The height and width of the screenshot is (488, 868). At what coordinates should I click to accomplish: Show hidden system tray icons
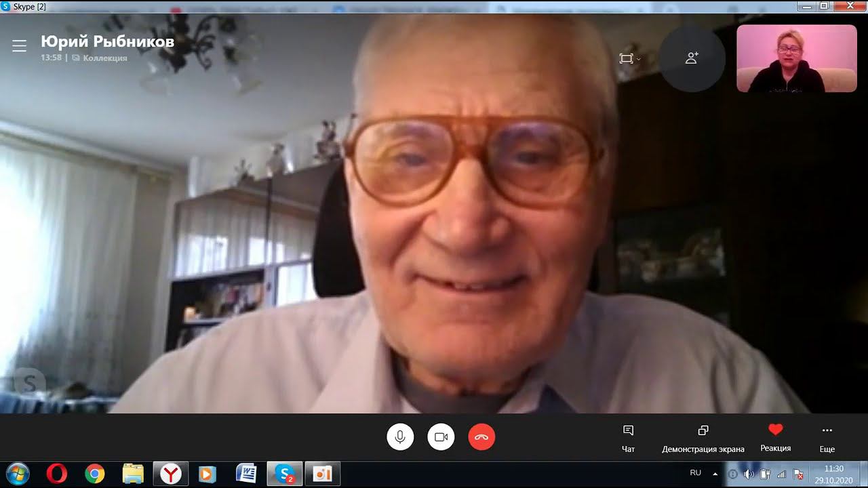[715, 473]
